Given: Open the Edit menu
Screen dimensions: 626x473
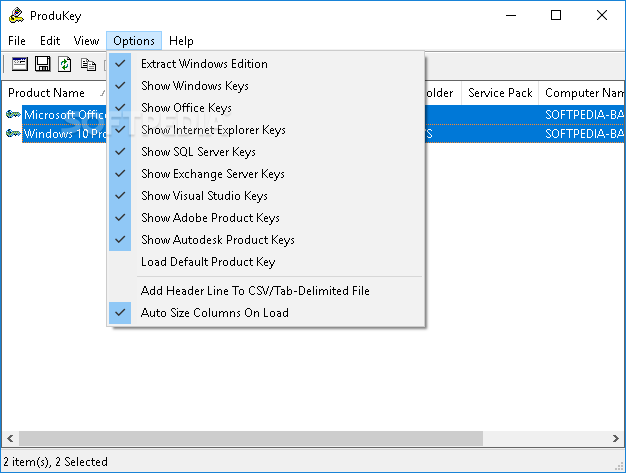Looking at the screenshot, I should [x=50, y=41].
